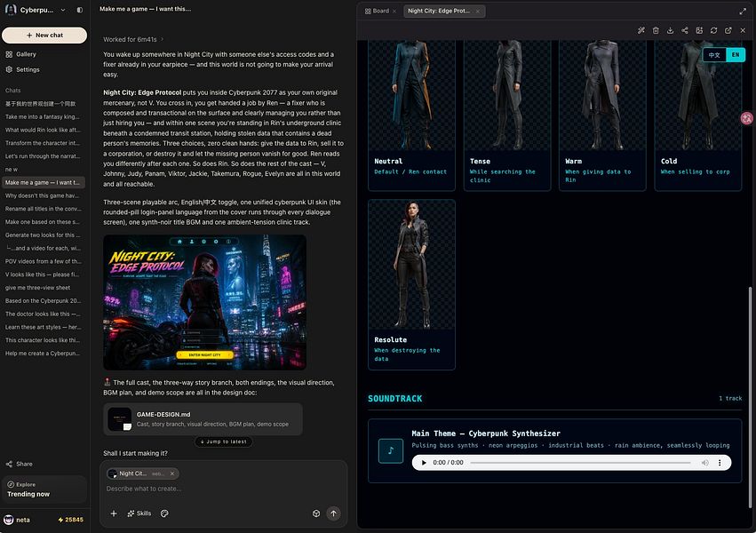Switch language to 中文
756x533 pixels.
pyautogui.click(x=714, y=55)
